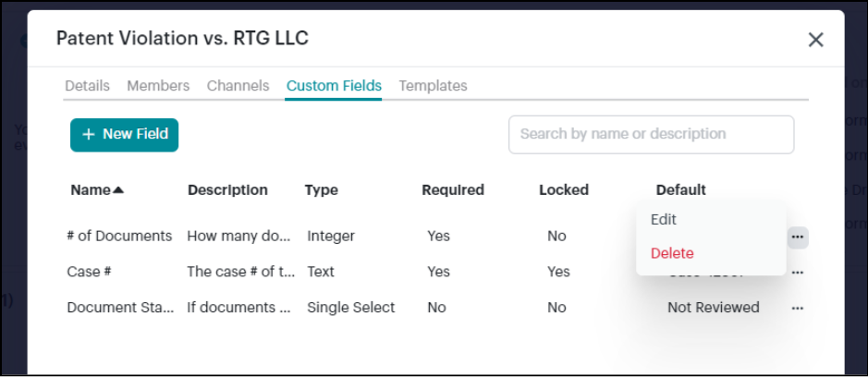Viewport: 868px width, 377px height.
Task: Choose Edit from the context menu
Action: 664,220
